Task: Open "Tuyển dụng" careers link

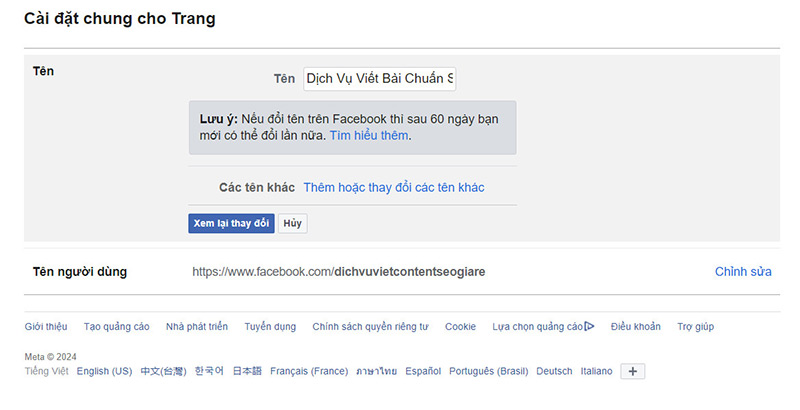Action: tap(270, 326)
